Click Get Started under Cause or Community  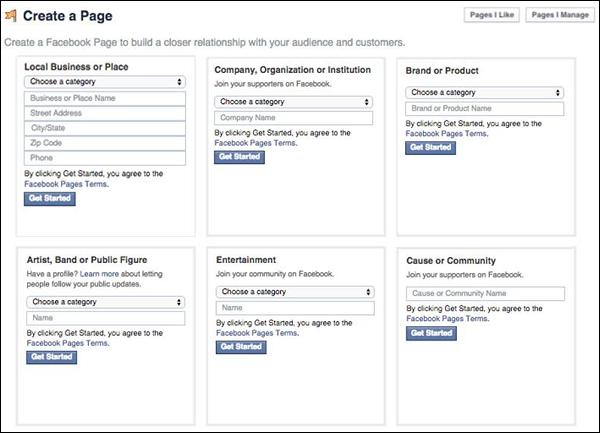coord(429,333)
